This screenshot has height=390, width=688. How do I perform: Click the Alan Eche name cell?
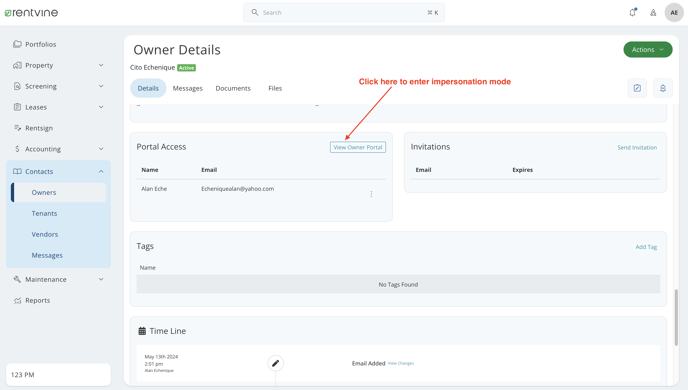[x=154, y=189]
